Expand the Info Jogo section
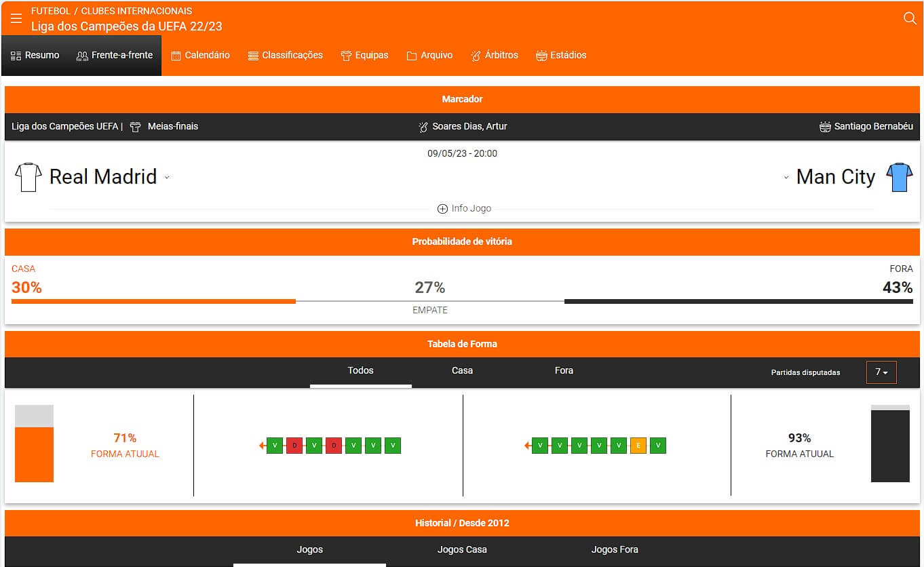 pyautogui.click(x=464, y=208)
